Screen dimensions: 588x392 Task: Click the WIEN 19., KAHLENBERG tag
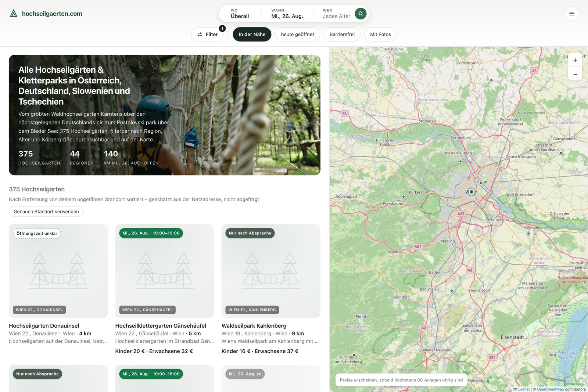pyautogui.click(x=252, y=310)
